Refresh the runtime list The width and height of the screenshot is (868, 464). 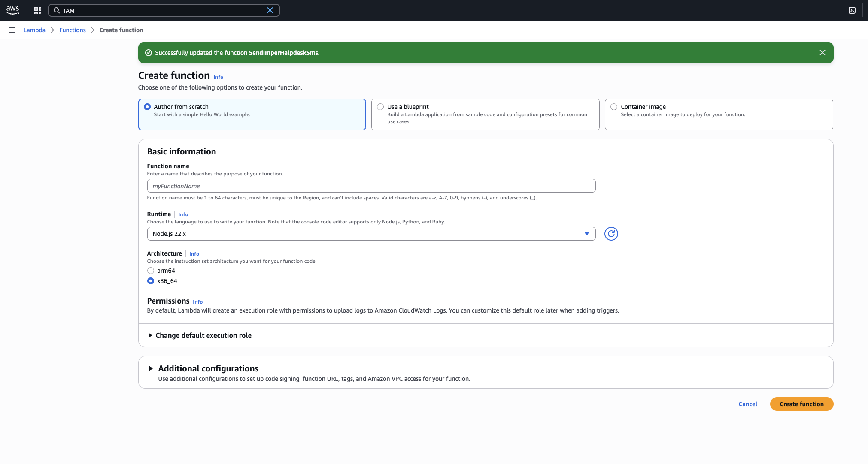tap(611, 234)
